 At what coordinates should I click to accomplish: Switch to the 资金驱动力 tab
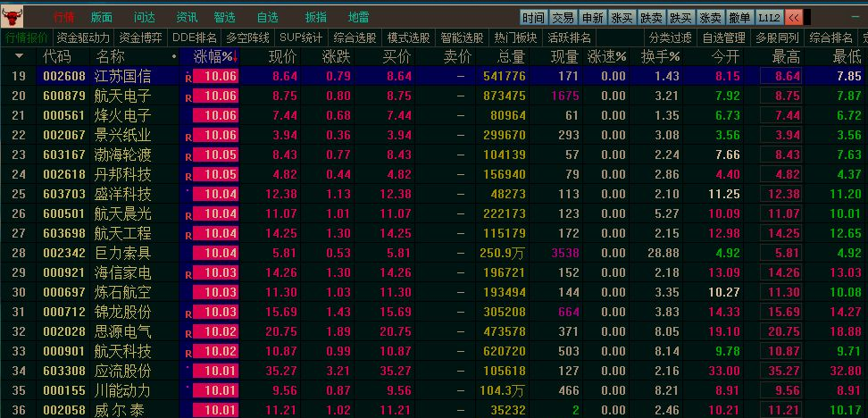(x=84, y=38)
